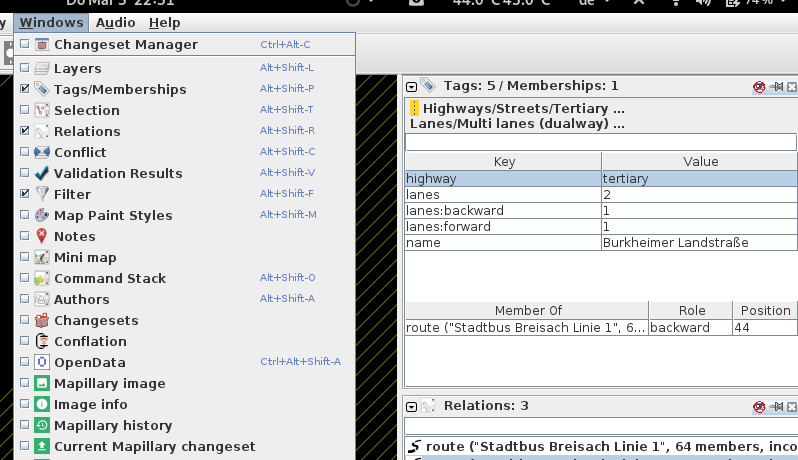
Task: Click the Tags/Memberships tag icon in menu
Action: tap(42, 89)
